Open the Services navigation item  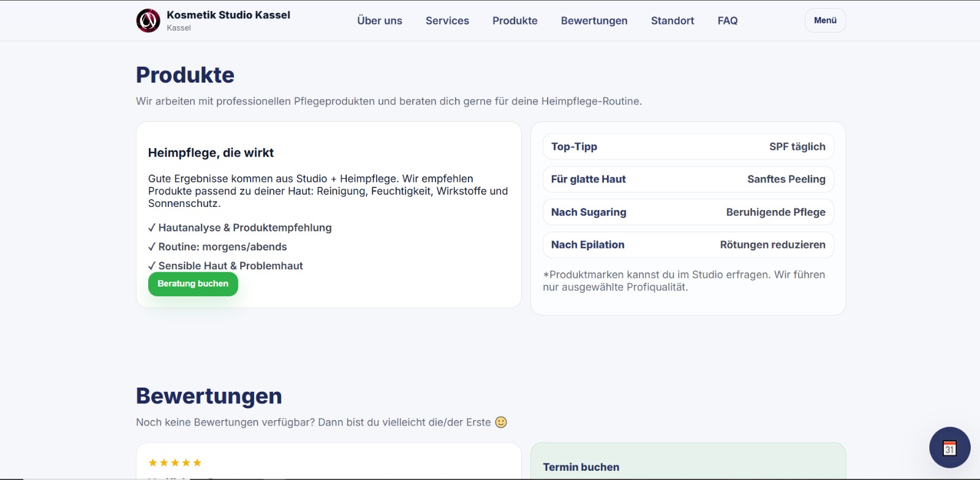tap(447, 21)
